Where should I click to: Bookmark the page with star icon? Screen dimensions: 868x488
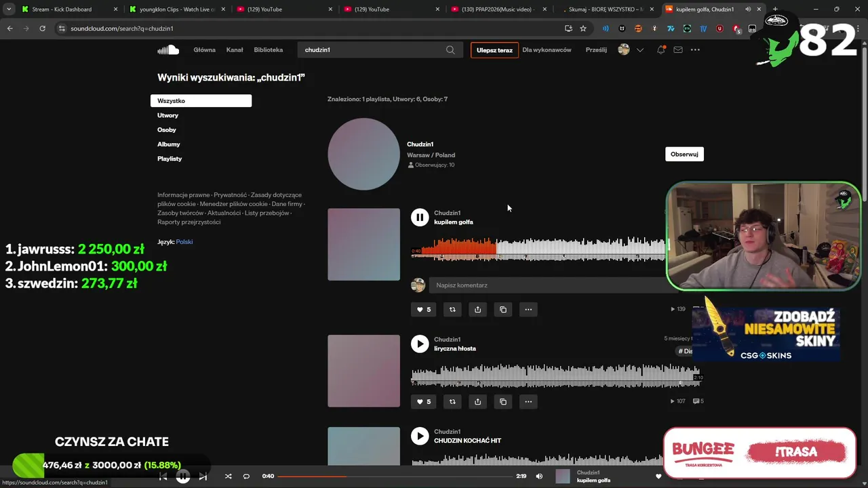pyautogui.click(x=583, y=28)
